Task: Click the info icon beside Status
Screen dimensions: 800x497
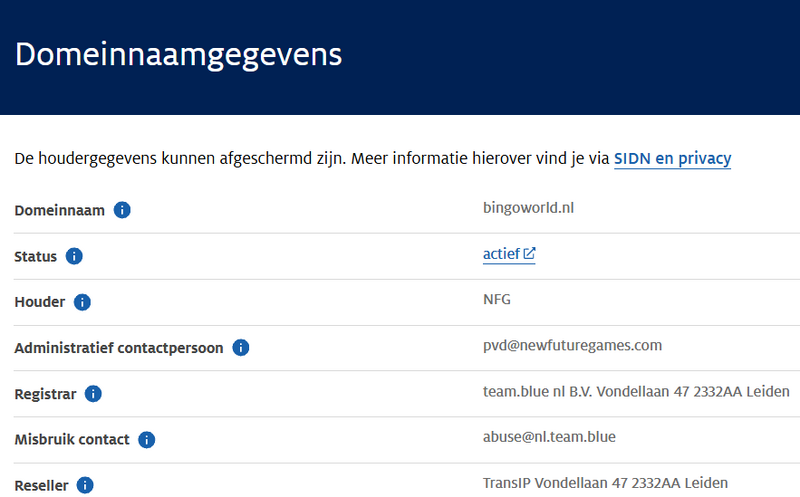Action: click(x=74, y=256)
